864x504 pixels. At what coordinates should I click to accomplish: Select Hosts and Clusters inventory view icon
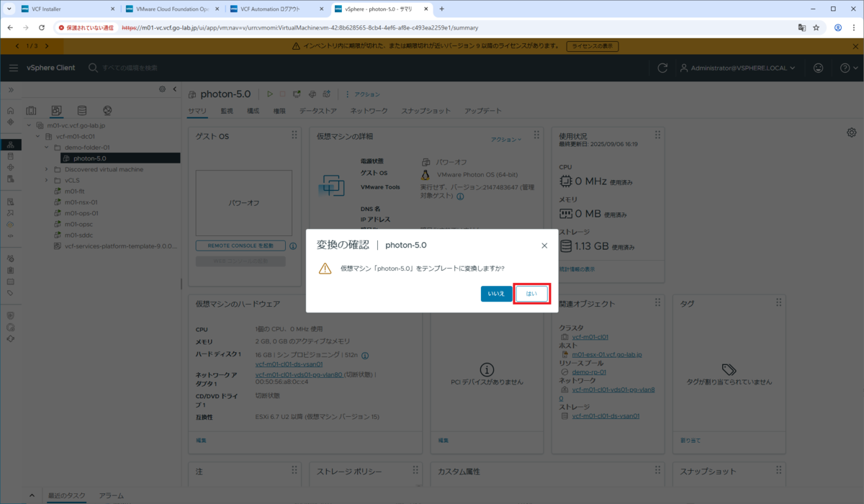tap(31, 111)
